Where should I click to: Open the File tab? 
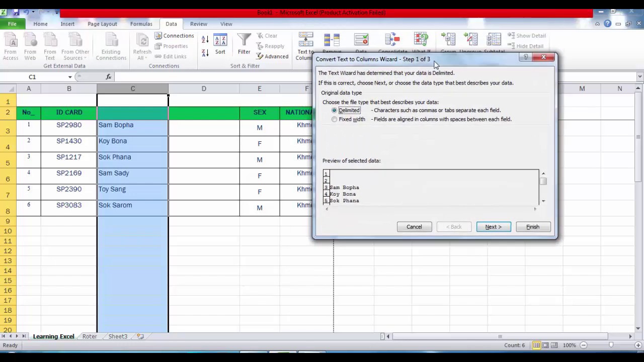12,24
